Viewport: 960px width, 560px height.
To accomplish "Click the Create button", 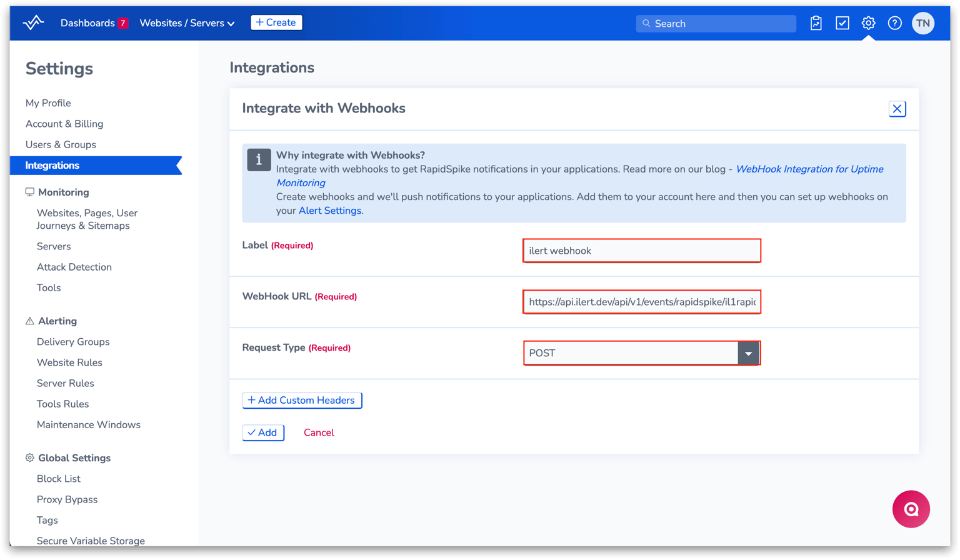I will tap(276, 22).
